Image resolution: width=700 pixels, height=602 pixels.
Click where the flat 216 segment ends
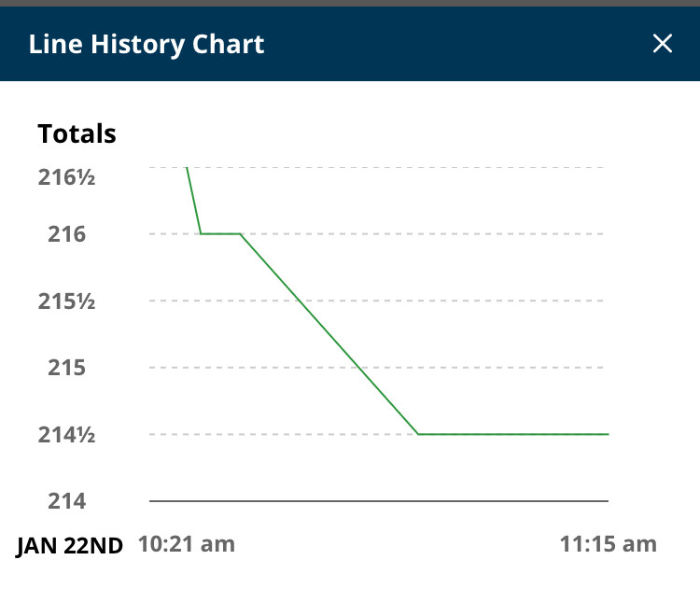point(240,233)
